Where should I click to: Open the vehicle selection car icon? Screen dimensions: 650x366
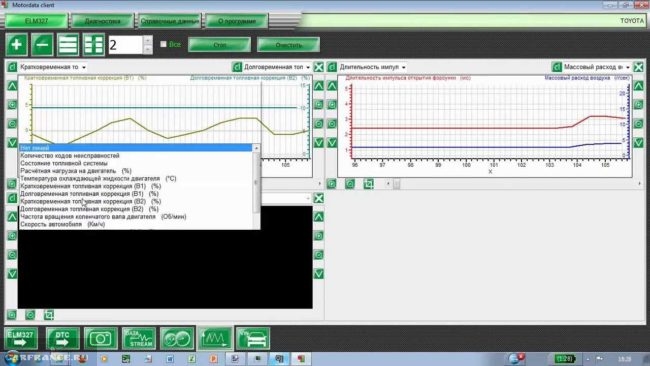point(253,339)
